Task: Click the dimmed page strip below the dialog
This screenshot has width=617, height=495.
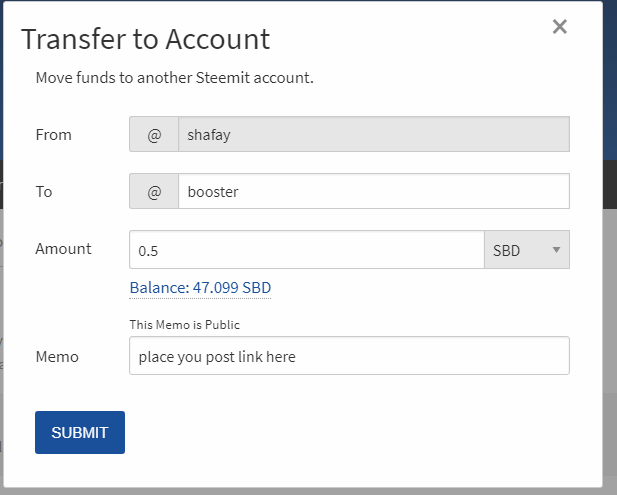Action: tap(300, 491)
